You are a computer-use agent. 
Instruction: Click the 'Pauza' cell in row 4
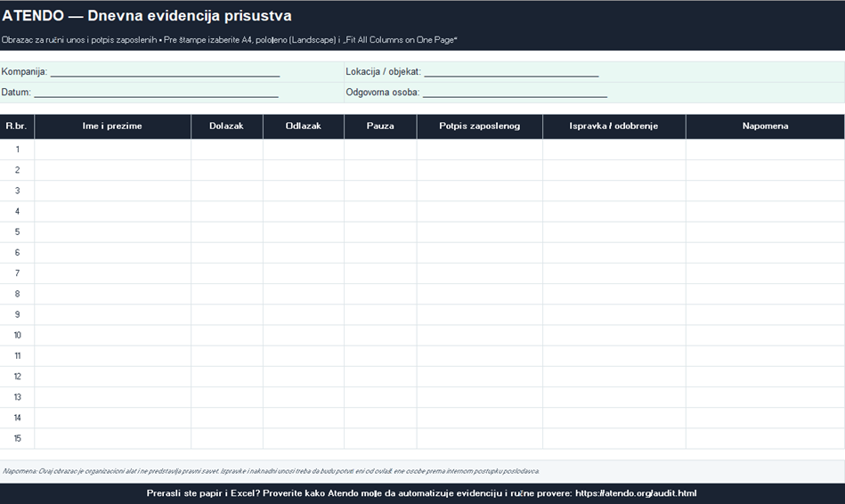(380, 211)
